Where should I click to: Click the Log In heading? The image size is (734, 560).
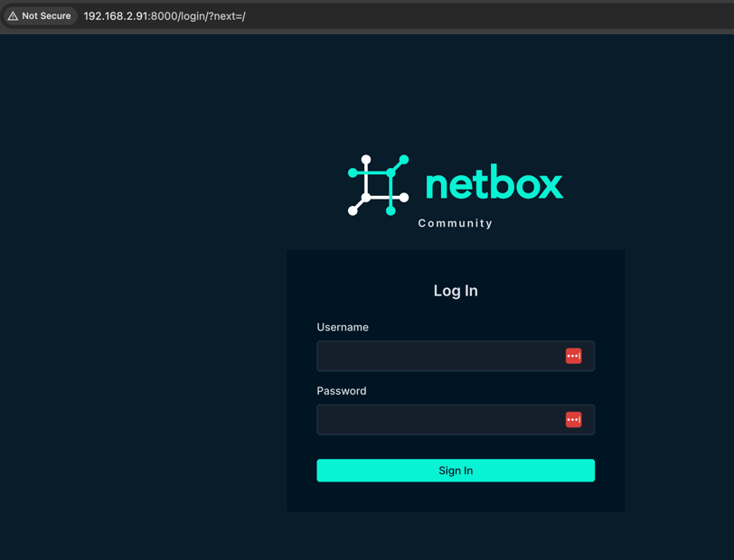click(456, 291)
